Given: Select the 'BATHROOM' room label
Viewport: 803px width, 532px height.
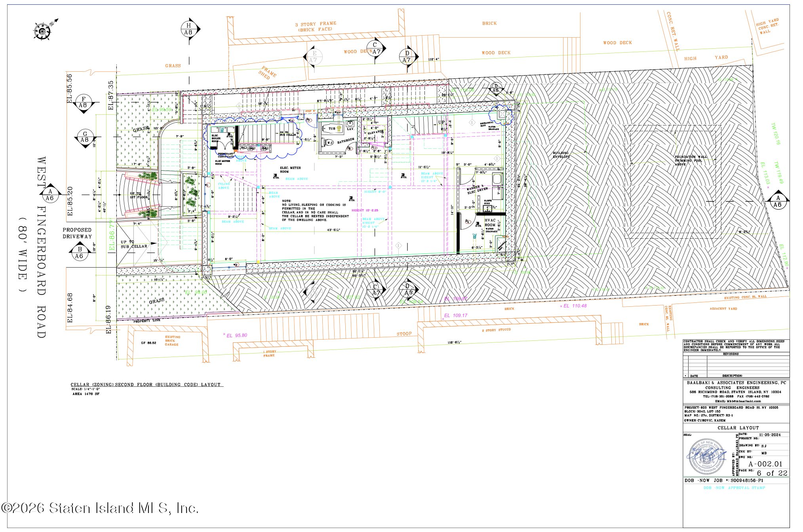Looking at the screenshot, I should click(346, 141).
